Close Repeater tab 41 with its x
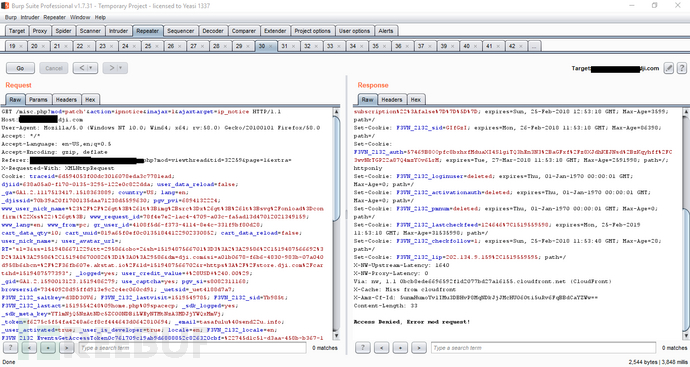690x367 pixels. pyautogui.click(x=498, y=46)
